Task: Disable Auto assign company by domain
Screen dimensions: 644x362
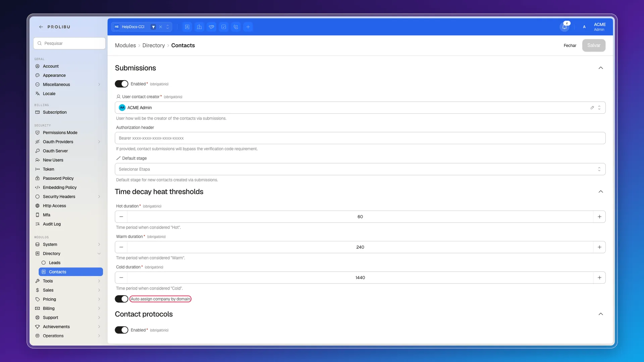Action: point(121,299)
